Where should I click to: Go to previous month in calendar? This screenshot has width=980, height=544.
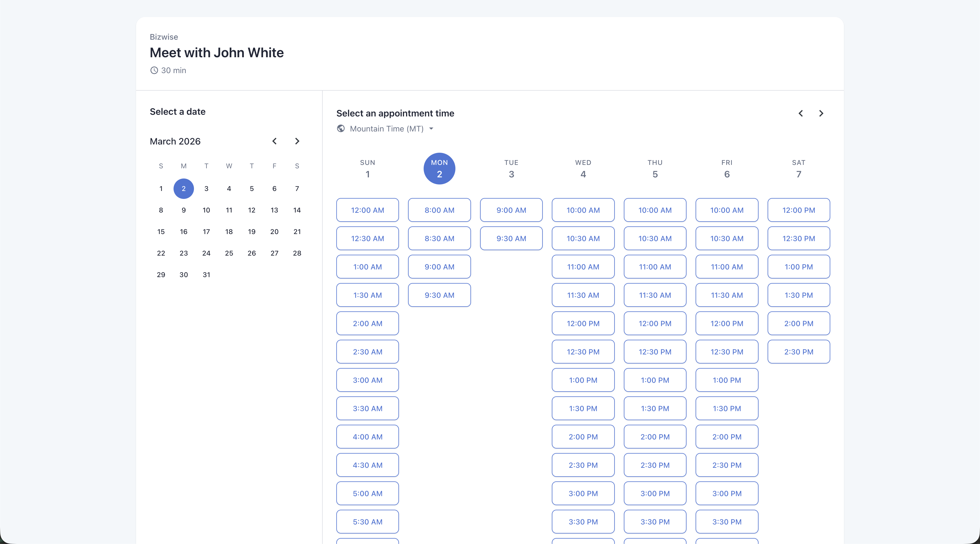274,141
